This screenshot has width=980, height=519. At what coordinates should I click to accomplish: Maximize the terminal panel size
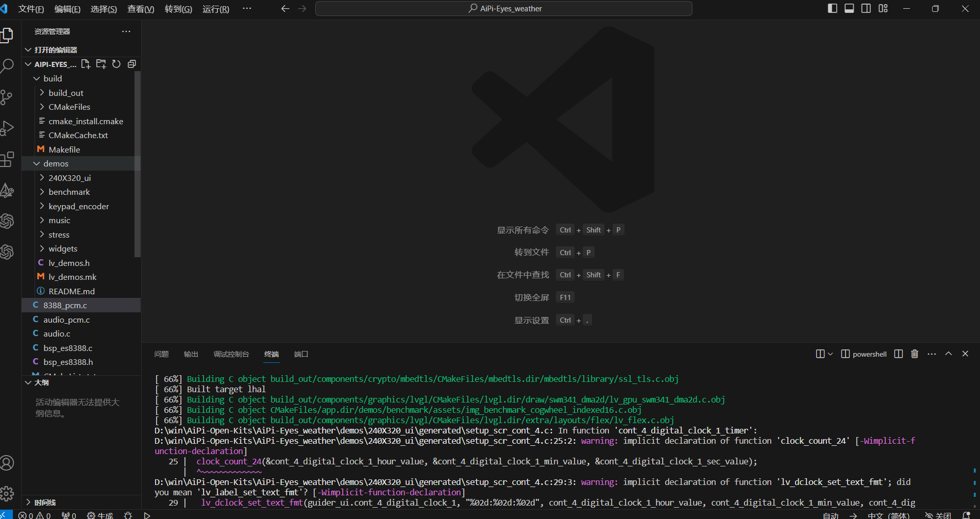[948, 354]
